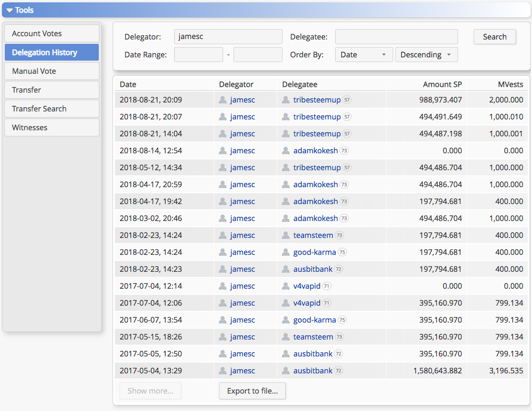The height and width of the screenshot is (411, 532).
Task: Click the 1,000.010 MVests value
Action: (506, 117)
